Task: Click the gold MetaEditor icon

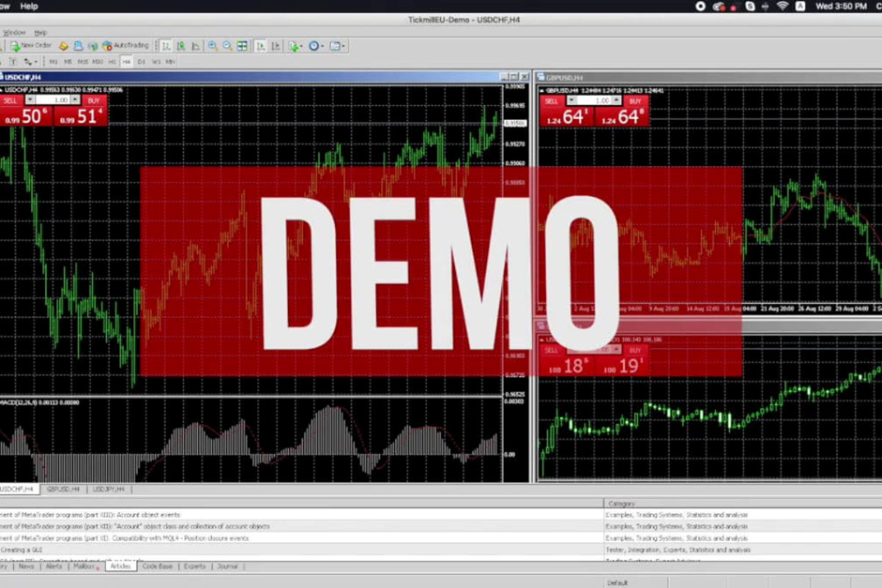Action: 64,46
